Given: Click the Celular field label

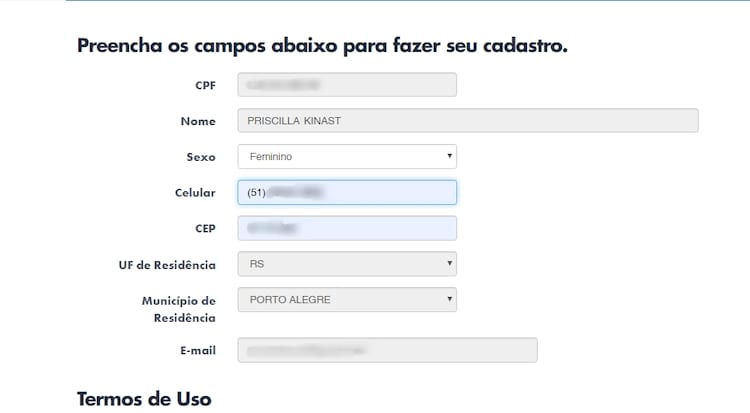Looking at the screenshot, I should (195, 193).
